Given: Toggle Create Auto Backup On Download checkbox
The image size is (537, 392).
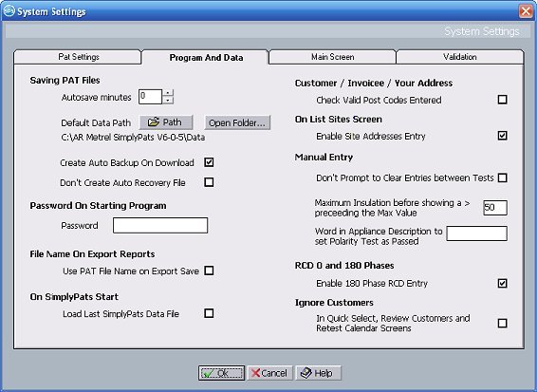Looking at the screenshot, I should (x=209, y=162).
